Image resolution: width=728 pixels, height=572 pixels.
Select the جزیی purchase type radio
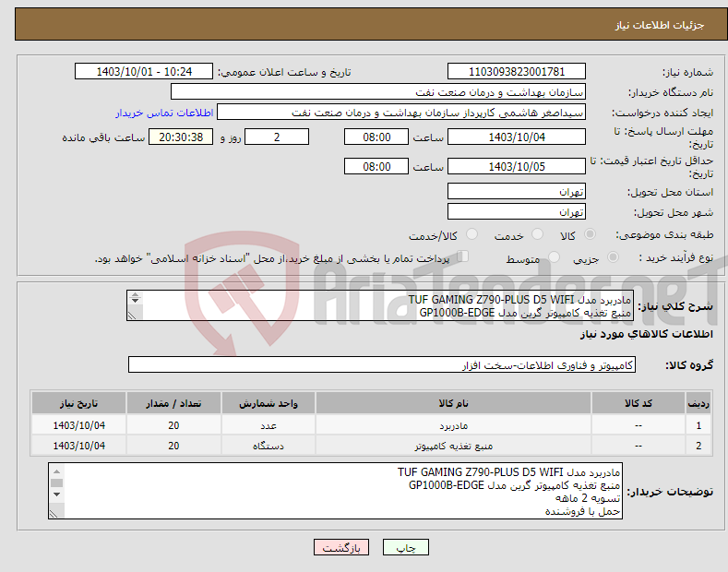point(613,257)
